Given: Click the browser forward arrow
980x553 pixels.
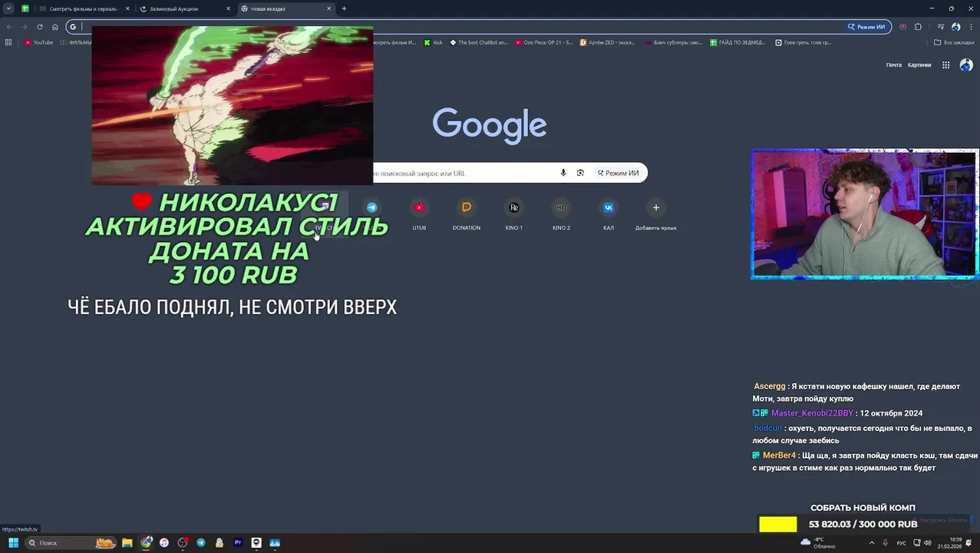Looking at the screenshot, I should click(24, 27).
